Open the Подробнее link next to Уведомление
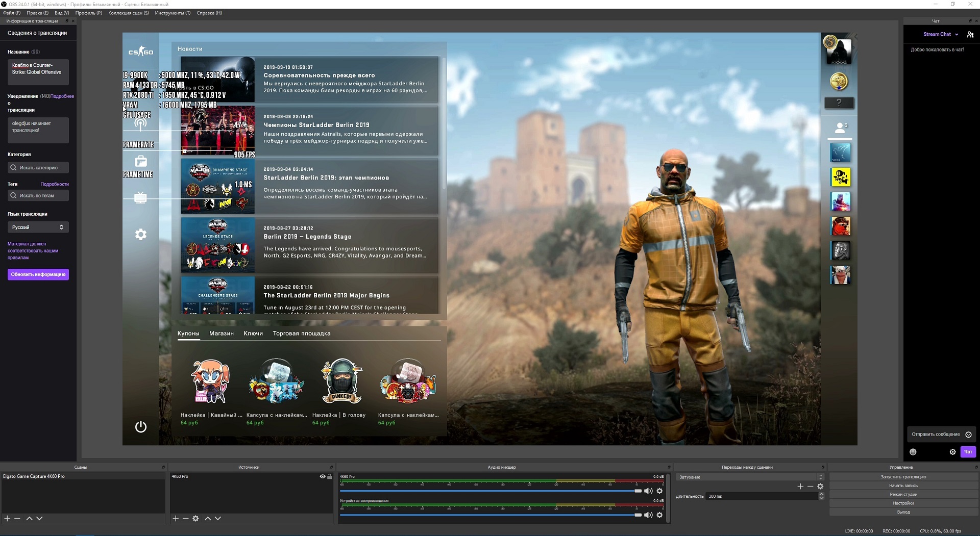Image resolution: width=980 pixels, height=536 pixels. point(62,96)
